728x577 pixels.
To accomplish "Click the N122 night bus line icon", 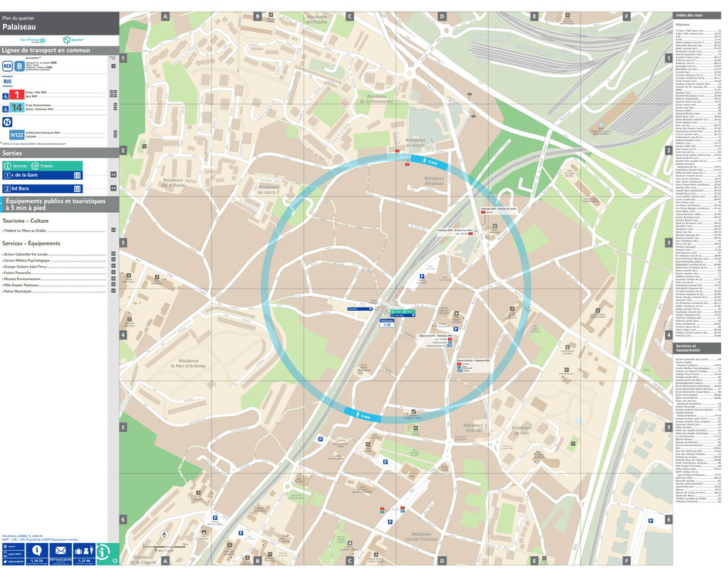I will coord(15,134).
